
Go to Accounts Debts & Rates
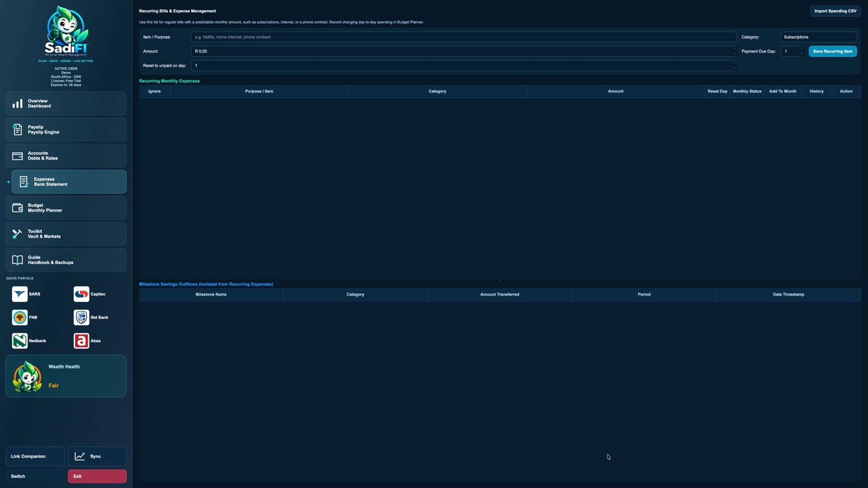coord(66,156)
